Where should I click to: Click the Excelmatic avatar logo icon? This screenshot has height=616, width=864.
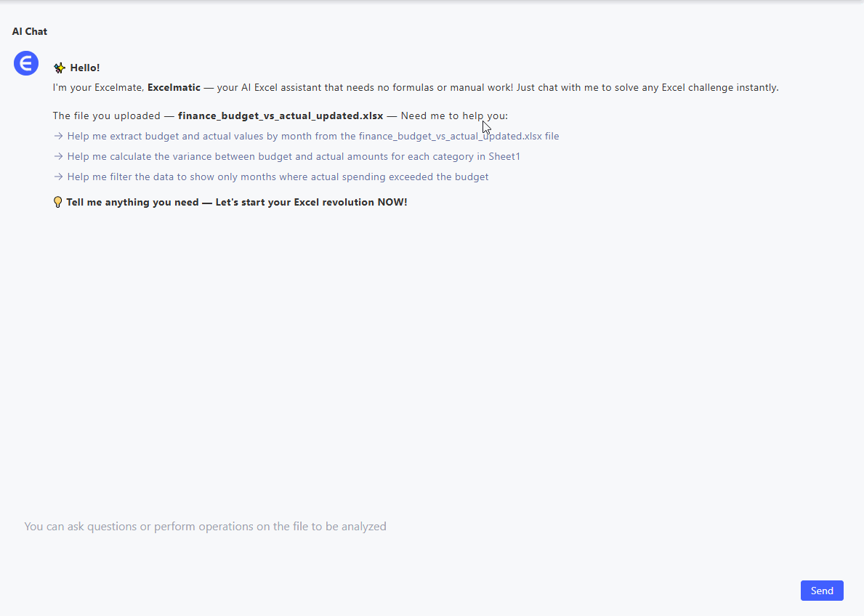click(26, 63)
